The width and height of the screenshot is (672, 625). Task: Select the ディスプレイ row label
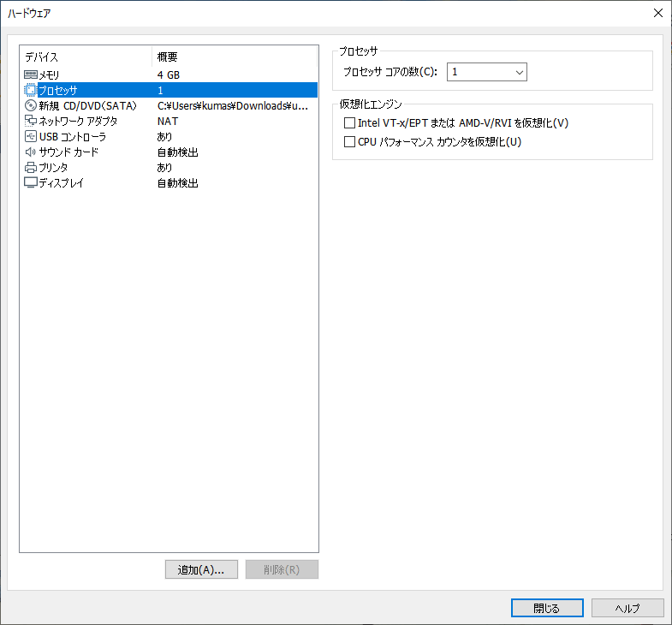pyautogui.click(x=61, y=183)
